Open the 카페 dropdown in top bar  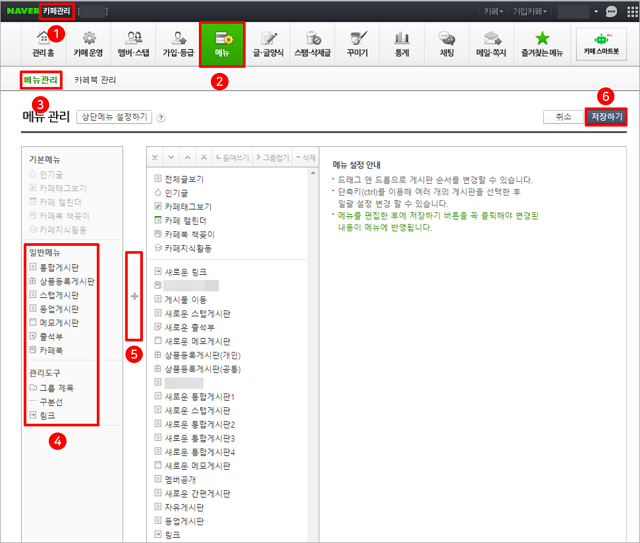pos(491,10)
